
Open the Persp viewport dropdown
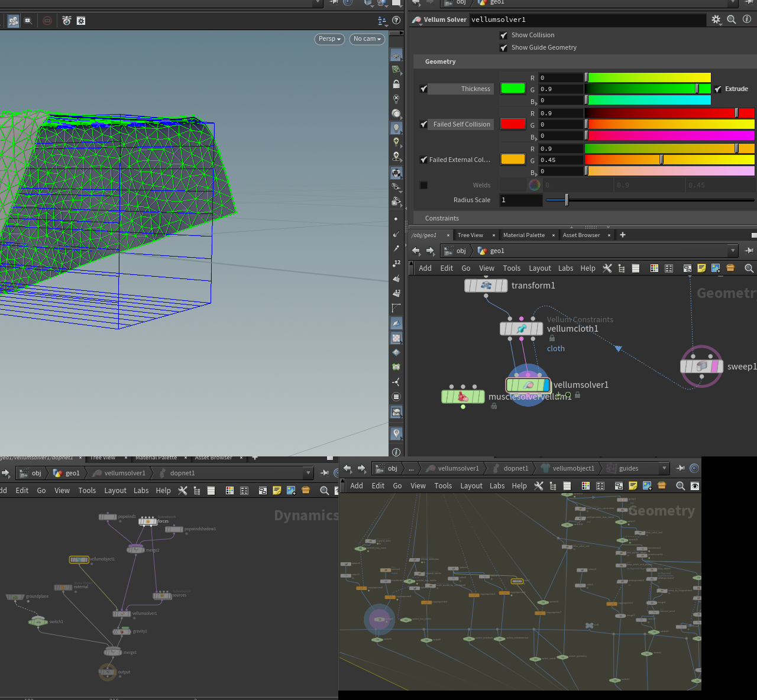pos(329,39)
